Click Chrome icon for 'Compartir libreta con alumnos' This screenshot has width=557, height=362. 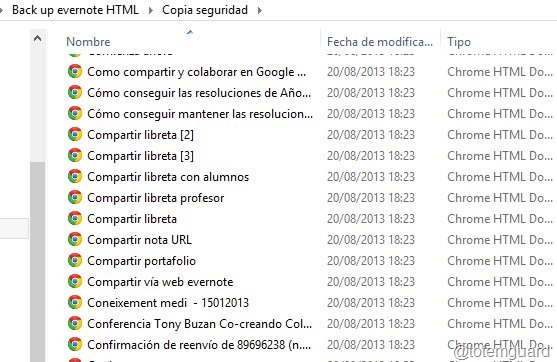pos(75,176)
